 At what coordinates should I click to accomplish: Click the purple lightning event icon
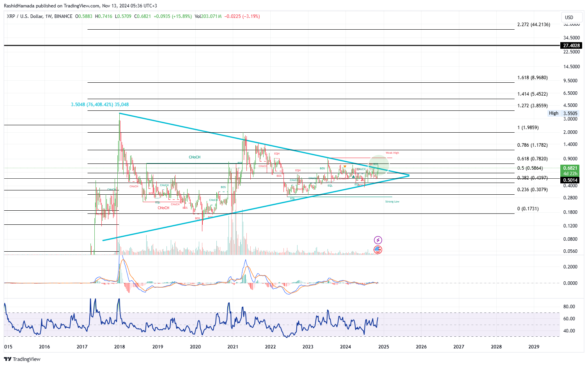[x=378, y=240]
